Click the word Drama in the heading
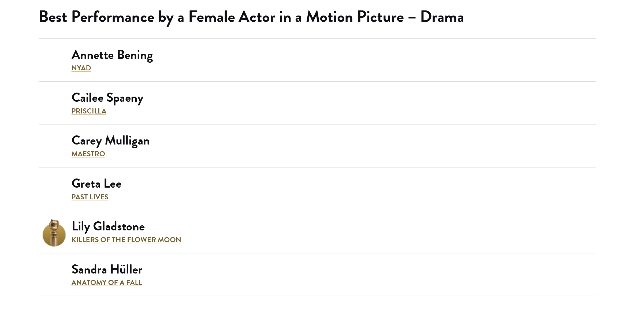Image resolution: width=644 pixels, height=319 pixels. [x=442, y=17]
